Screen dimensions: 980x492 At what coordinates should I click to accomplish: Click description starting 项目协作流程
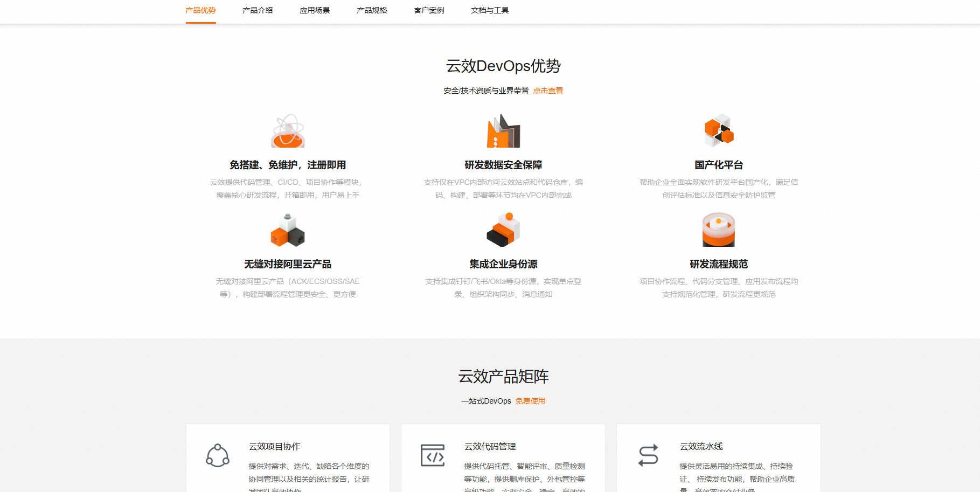pos(719,288)
